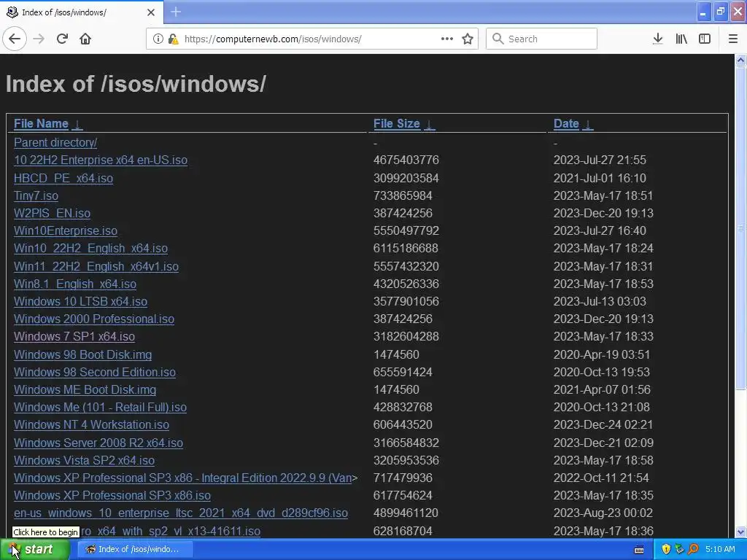Open the downloads panel arrow
The height and width of the screenshot is (560, 747).
tap(657, 39)
